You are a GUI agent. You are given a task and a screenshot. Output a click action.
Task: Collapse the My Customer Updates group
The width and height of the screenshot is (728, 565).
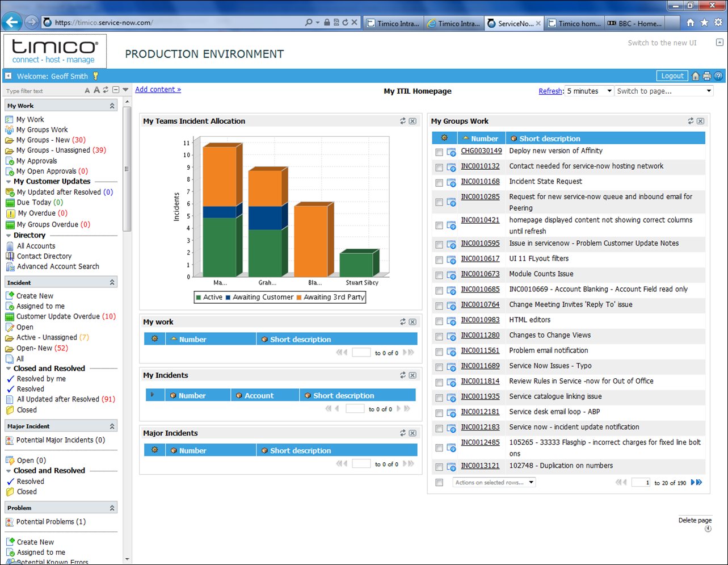(9, 182)
